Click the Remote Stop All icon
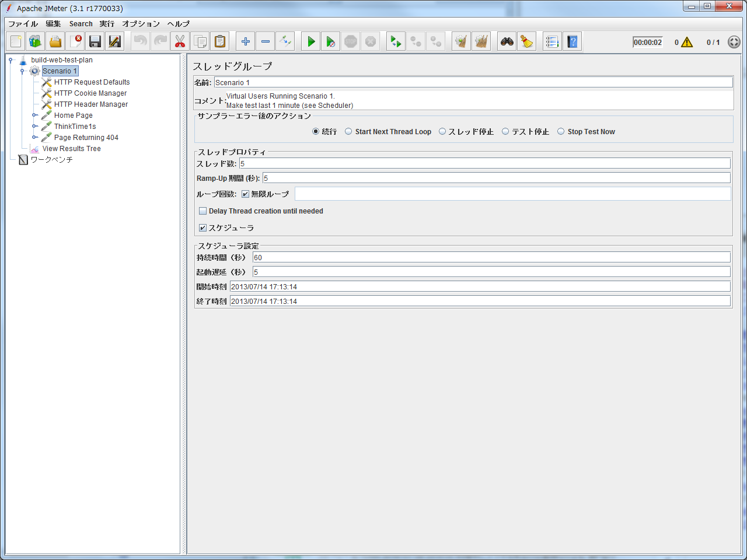 [x=416, y=41]
